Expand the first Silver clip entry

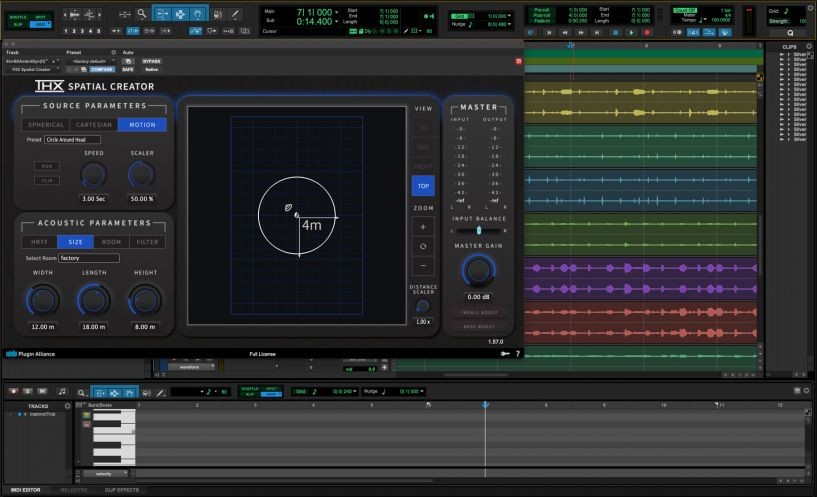pos(782,55)
